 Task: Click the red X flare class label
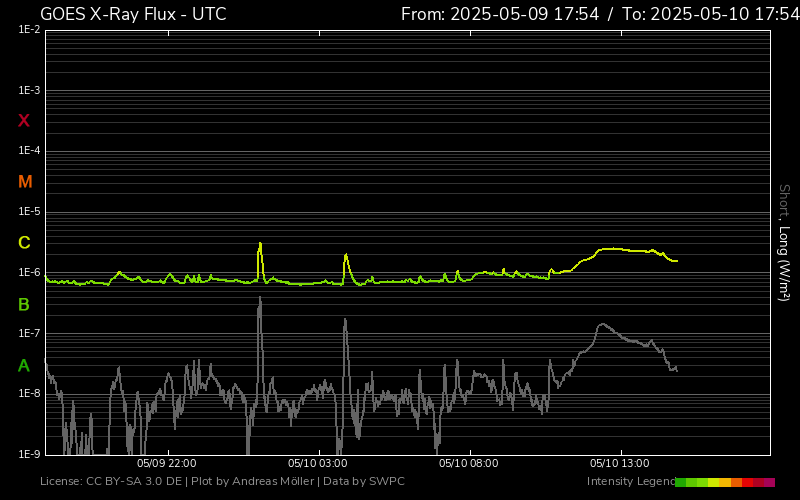[x=24, y=121]
